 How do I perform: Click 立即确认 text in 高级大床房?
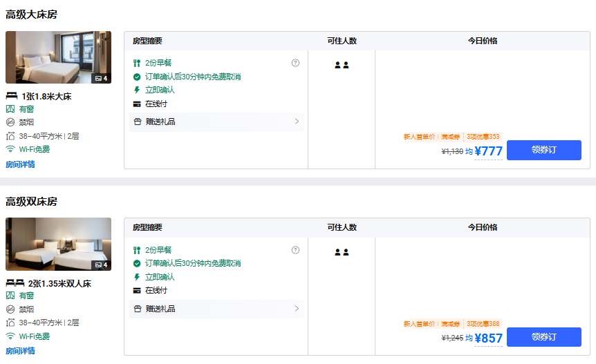pos(160,90)
